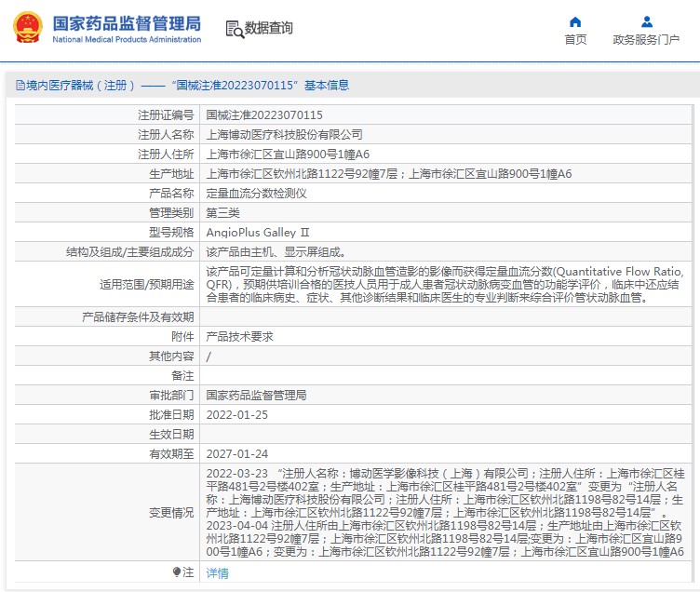
Task: Click the 政务服务门户 person icon
Action: click(x=646, y=21)
